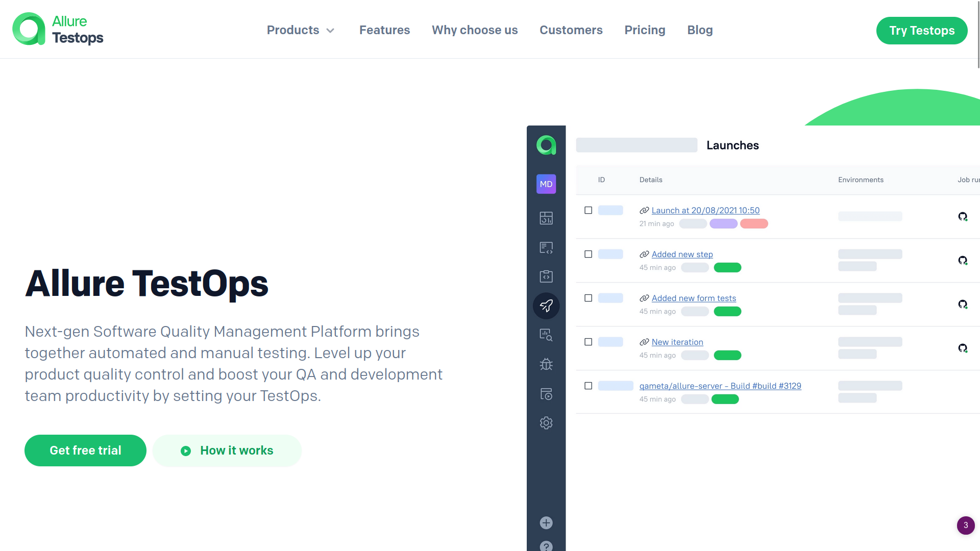Click the MD user avatar in sidebar
This screenshot has height=551, width=980.
(x=546, y=184)
